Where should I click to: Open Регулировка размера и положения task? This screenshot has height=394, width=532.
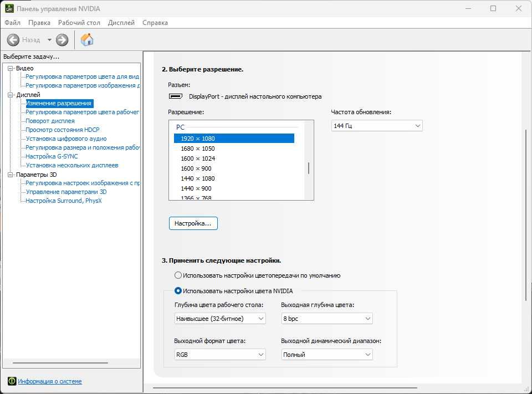pyautogui.click(x=83, y=147)
